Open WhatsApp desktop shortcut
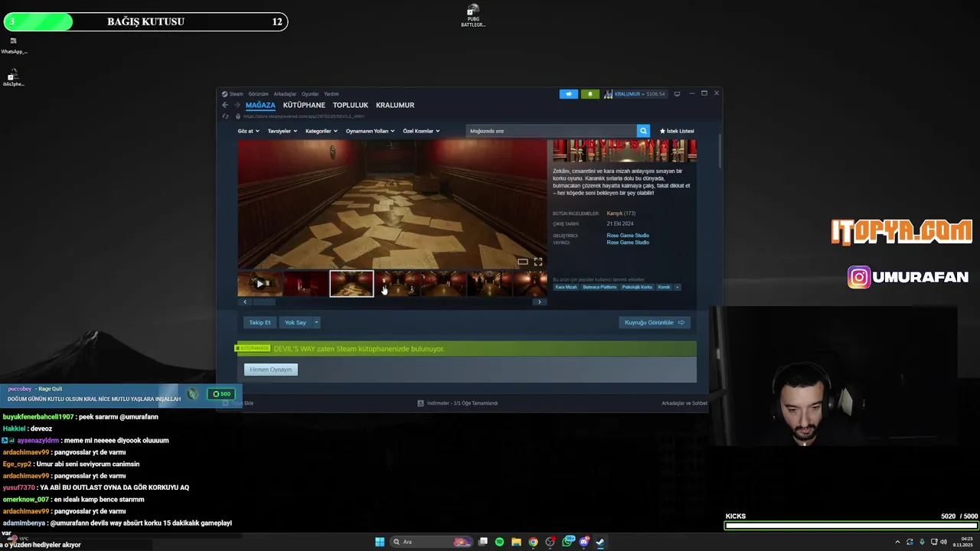 (13, 45)
